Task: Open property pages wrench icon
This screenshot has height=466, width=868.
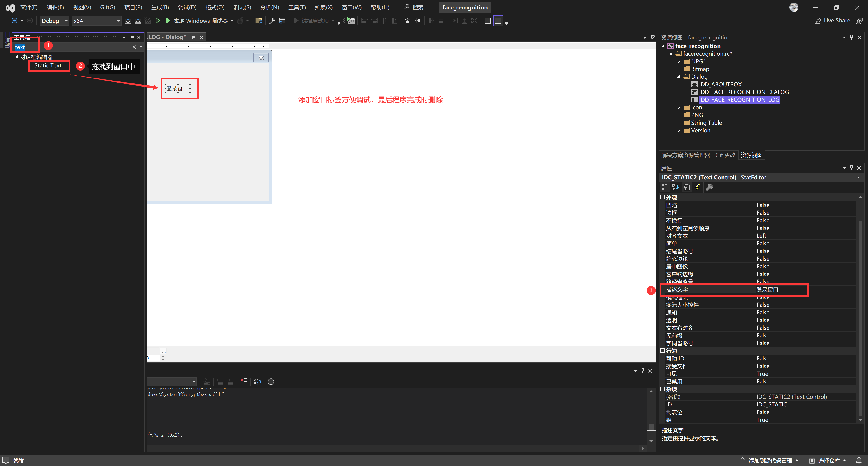Action: (x=709, y=187)
